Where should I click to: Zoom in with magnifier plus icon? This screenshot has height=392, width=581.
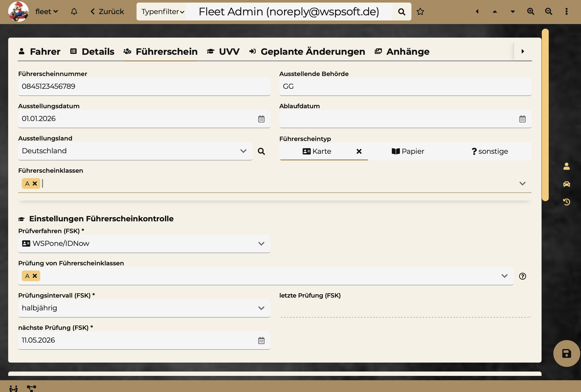click(x=531, y=12)
